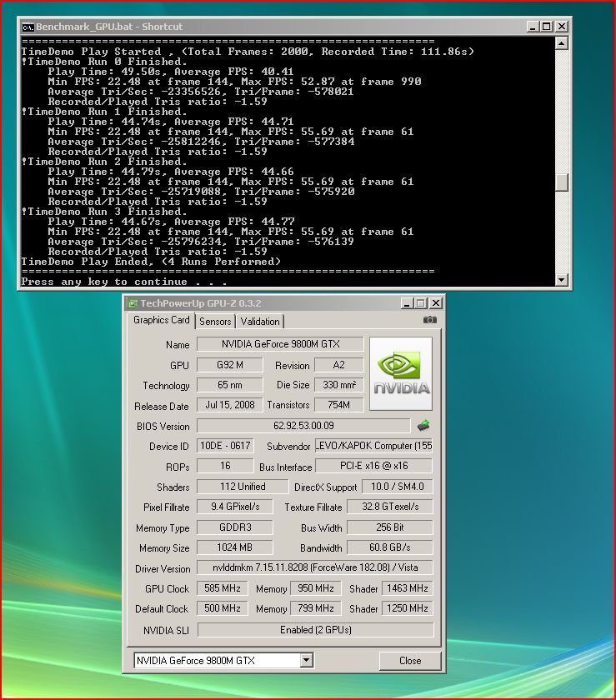Click the Device ID field 10DE - 0617

pyautogui.click(x=225, y=446)
